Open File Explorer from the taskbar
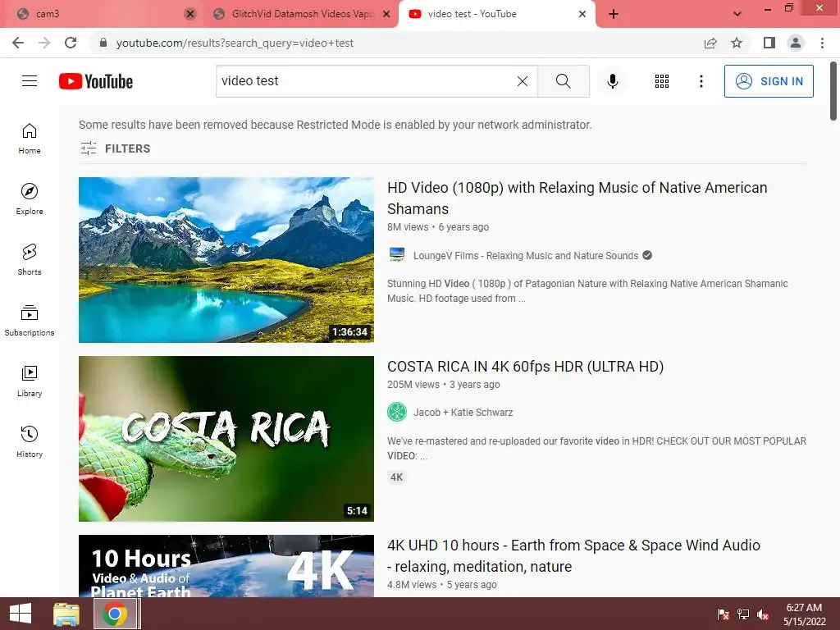Image resolution: width=840 pixels, height=630 pixels. (66, 614)
